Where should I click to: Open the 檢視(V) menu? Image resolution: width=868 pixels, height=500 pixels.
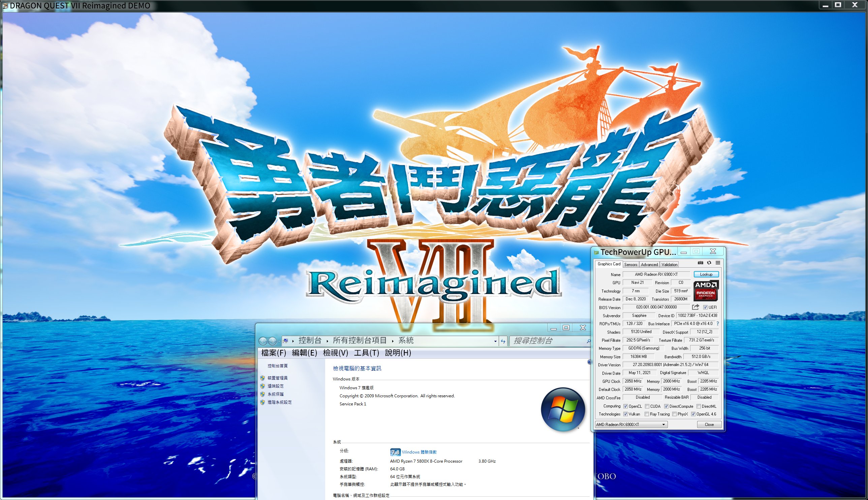tap(335, 353)
